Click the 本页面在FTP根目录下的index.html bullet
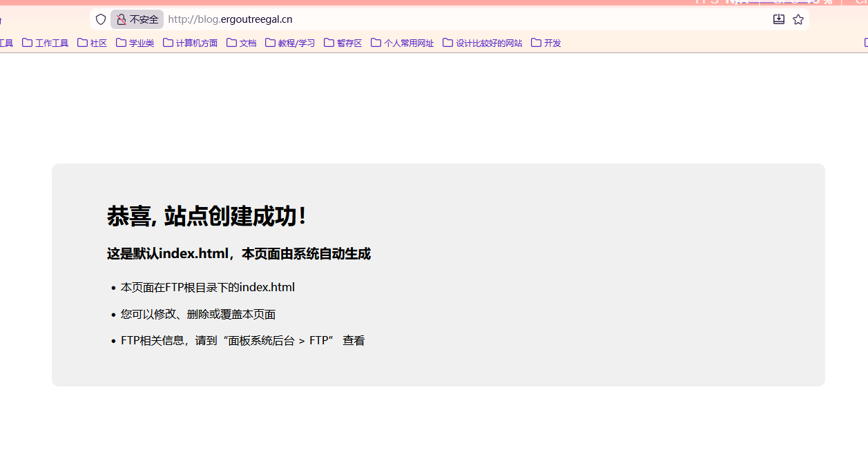The height and width of the screenshot is (452, 868). (x=207, y=287)
